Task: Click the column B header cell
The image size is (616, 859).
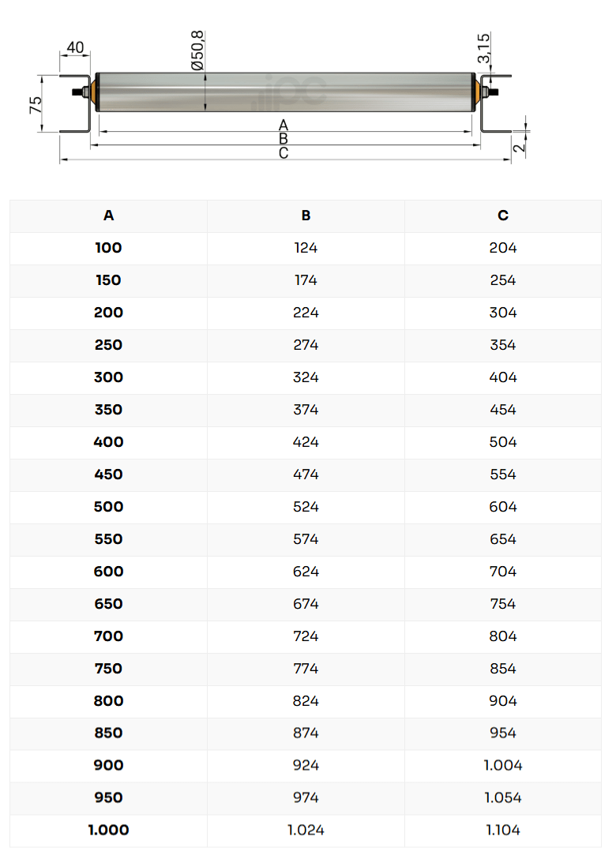Action: coord(306,216)
